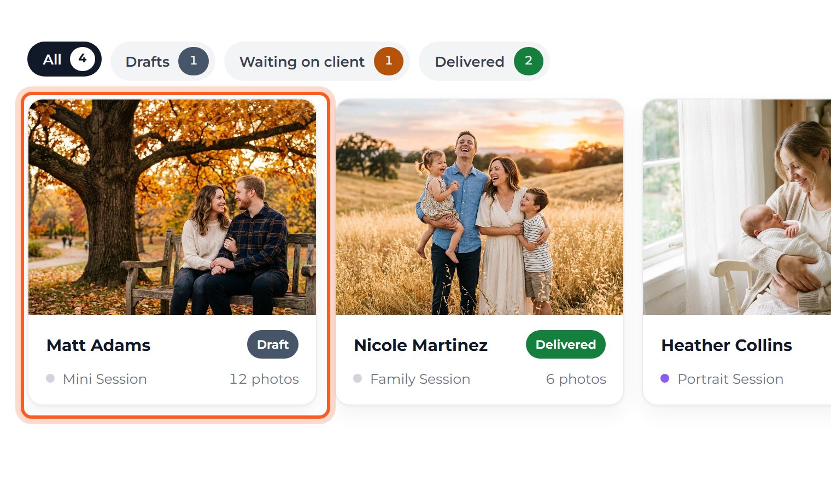Screen dimensions: 831x504
Task: Open Matt Adams autumn bench photo
Action: [172, 207]
